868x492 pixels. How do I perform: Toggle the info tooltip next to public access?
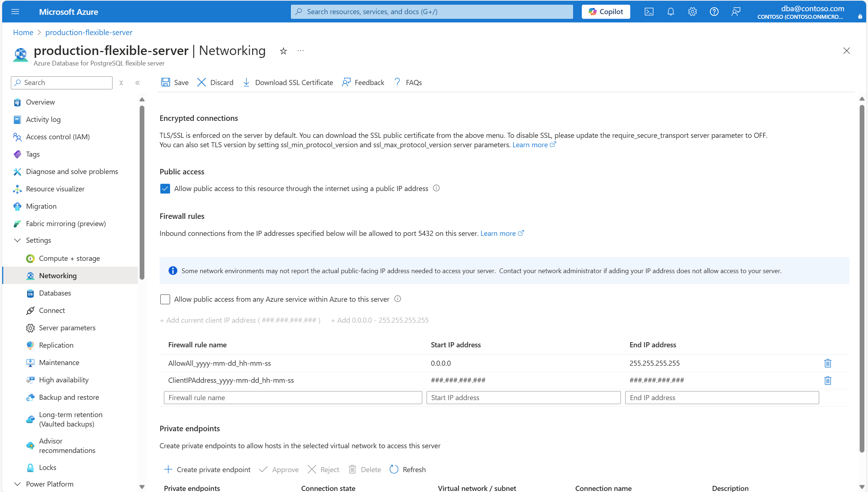click(x=436, y=188)
